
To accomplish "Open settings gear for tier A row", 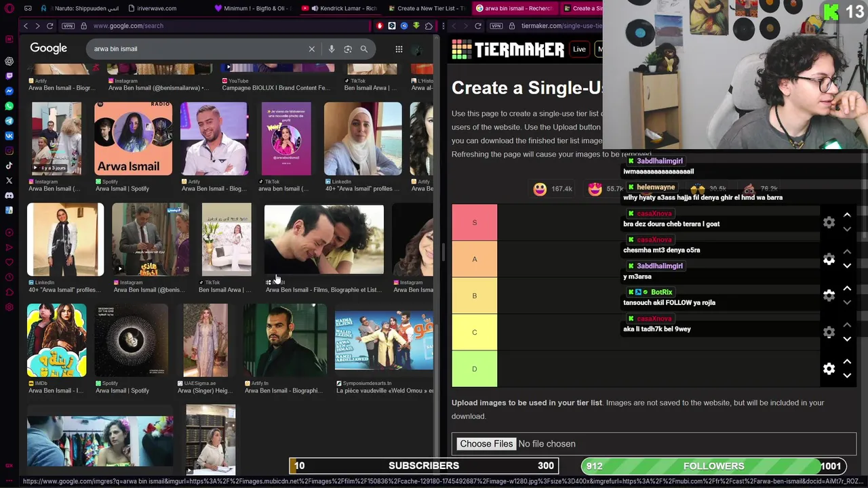I will (829, 259).
